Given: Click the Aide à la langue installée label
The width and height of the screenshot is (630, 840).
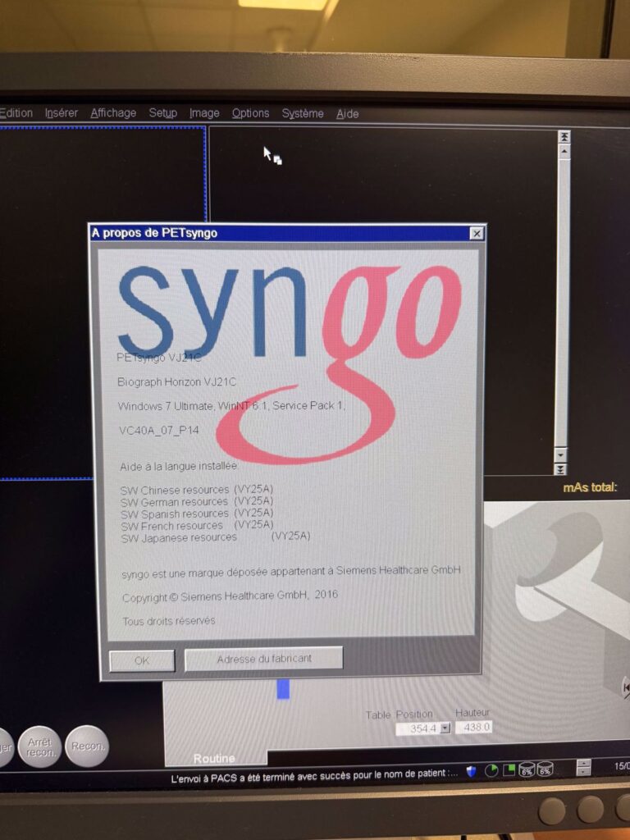Looking at the screenshot, I should pos(179,467).
